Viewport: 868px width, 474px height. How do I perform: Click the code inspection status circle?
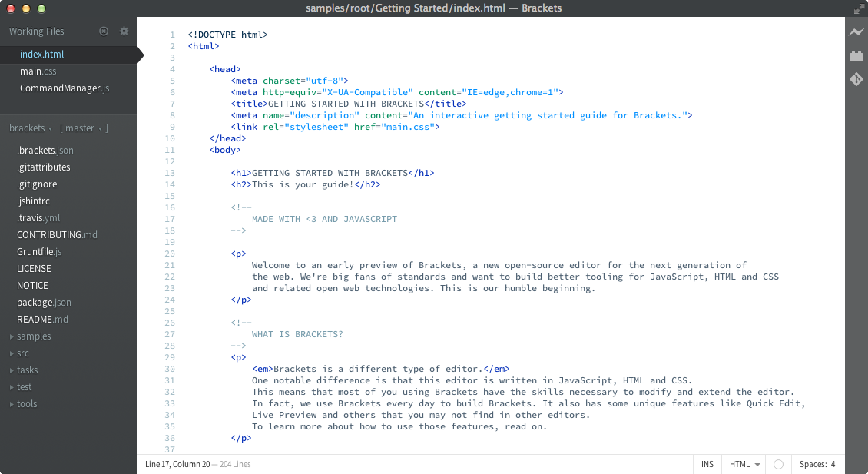778,464
